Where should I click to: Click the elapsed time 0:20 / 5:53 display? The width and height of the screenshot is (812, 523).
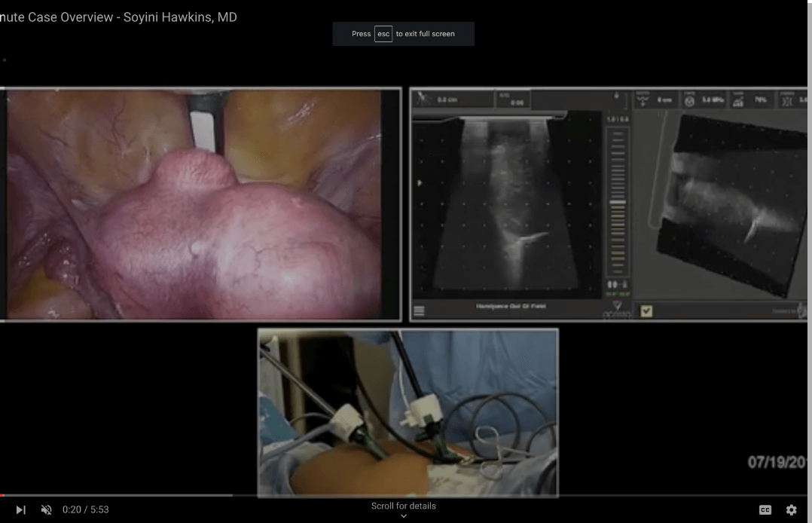coord(86,510)
